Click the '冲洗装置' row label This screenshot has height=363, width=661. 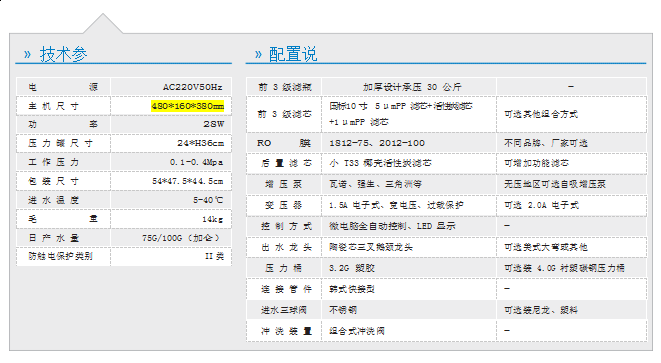coord(286,331)
